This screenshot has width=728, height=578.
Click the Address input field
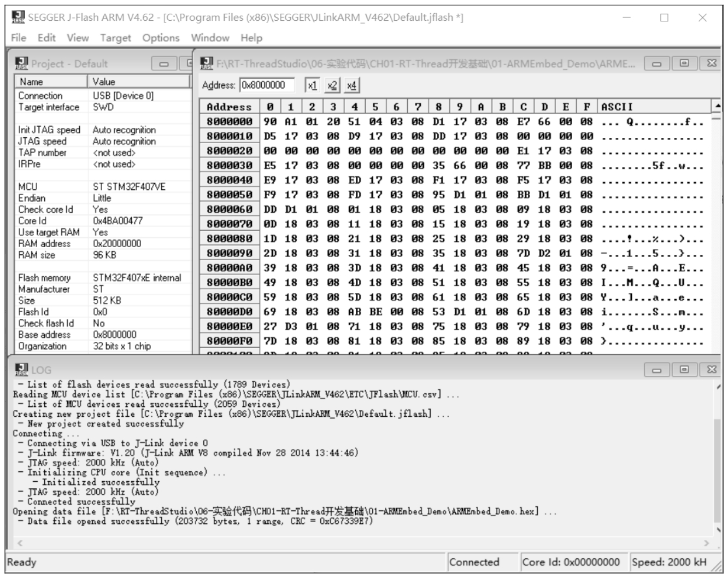(267, 85)
